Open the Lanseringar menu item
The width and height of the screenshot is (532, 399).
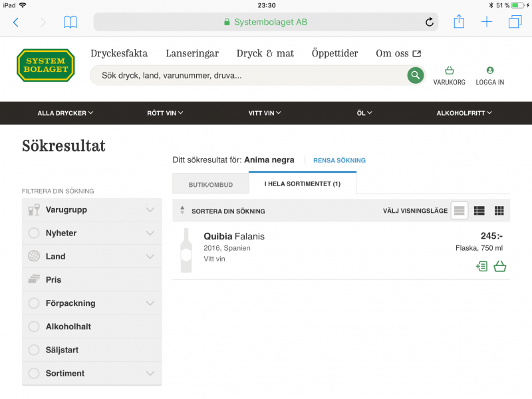click(x=192, y=53)
